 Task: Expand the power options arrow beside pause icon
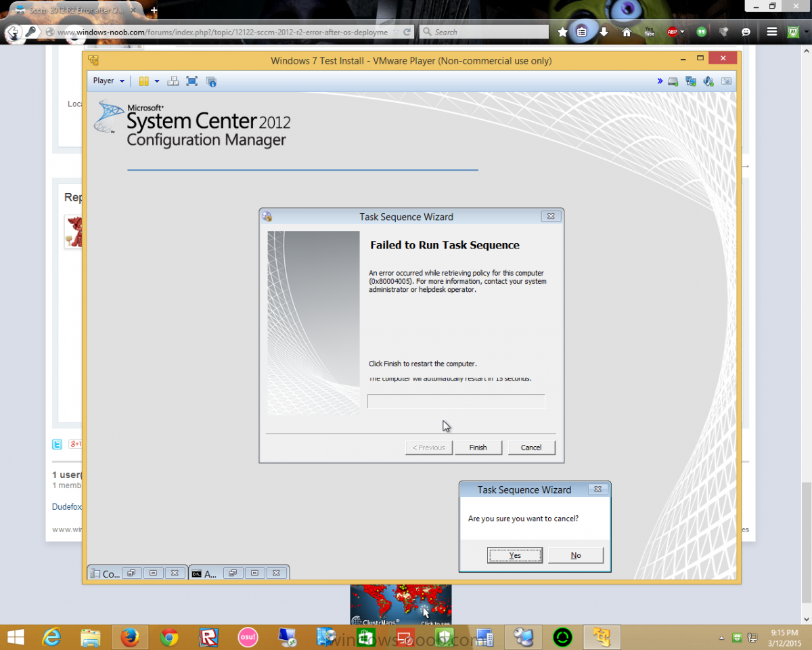point(157,81)
